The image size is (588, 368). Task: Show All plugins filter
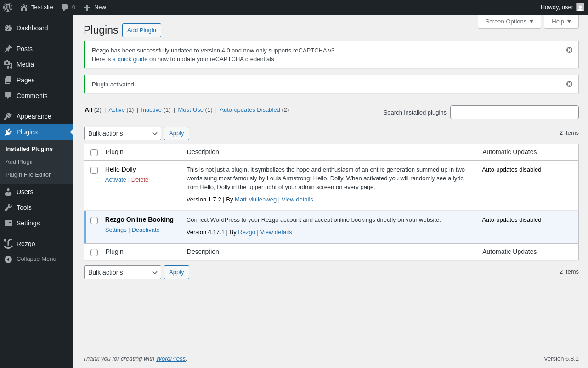[x=89, y=109]
